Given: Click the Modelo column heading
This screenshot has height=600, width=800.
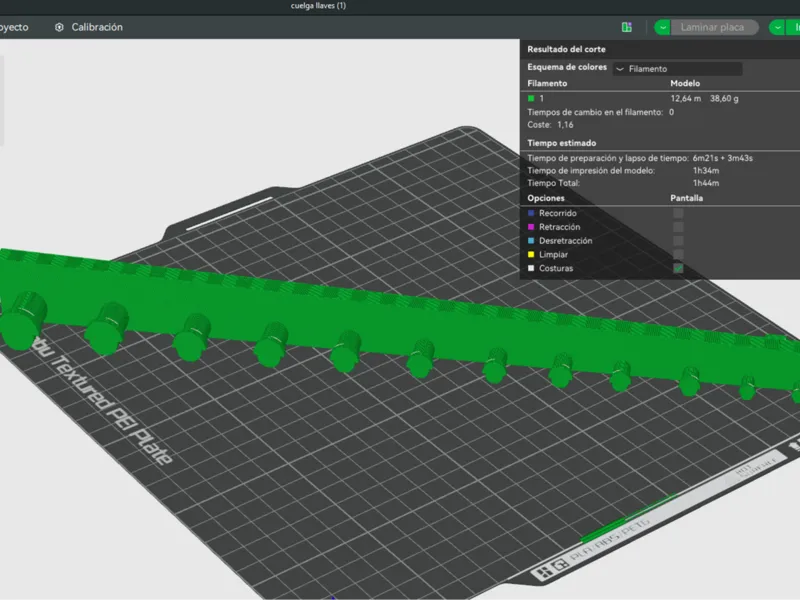Looking at the screenshot, I should tap(685, 83).
